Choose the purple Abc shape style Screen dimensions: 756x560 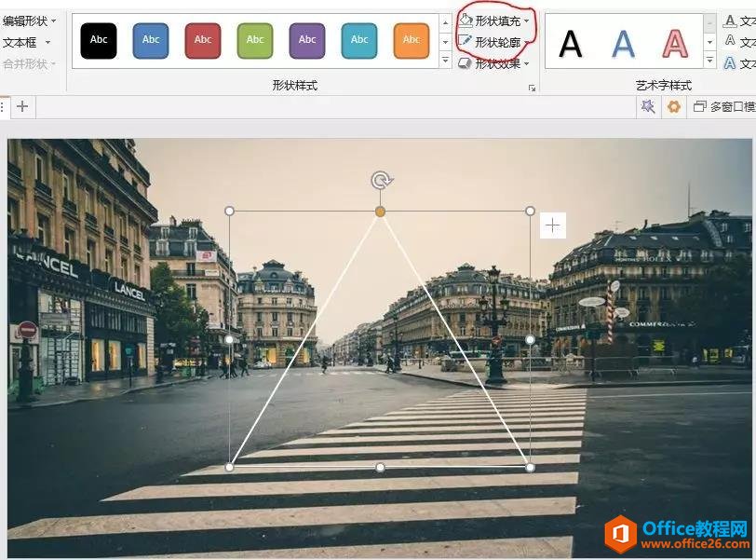pos(307,40)
